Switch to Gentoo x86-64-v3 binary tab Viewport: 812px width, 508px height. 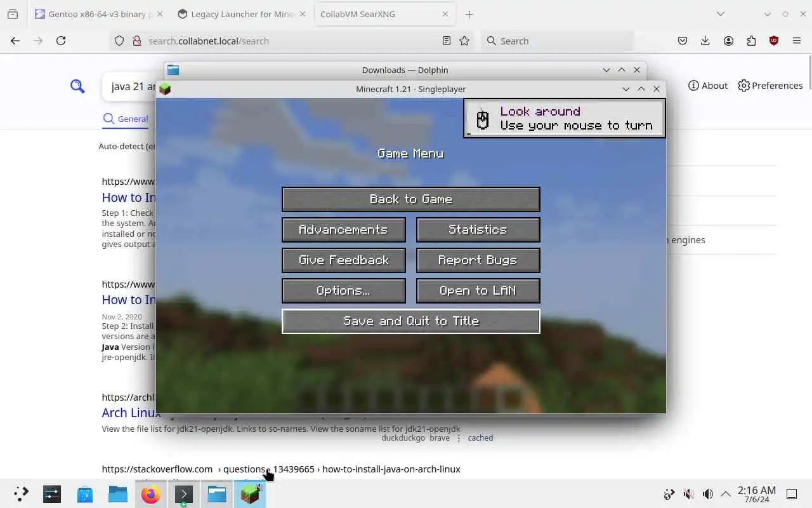tap(99, 14)
